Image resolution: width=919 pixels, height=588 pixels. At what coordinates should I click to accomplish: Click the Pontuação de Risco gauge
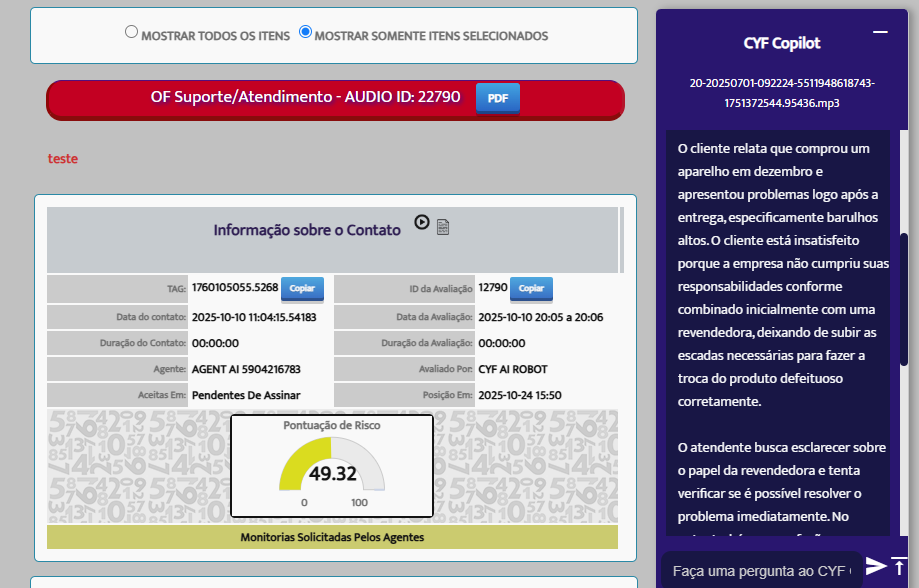coord(332,466)
